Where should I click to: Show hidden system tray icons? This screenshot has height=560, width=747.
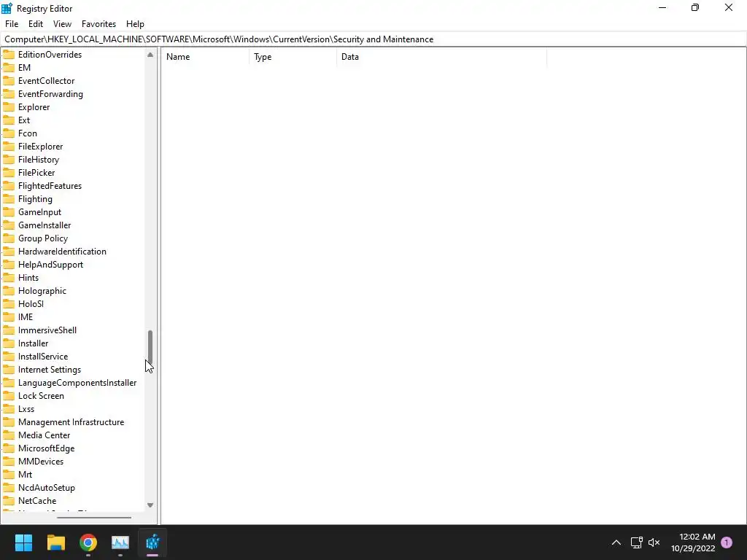[x=616, y=542]
